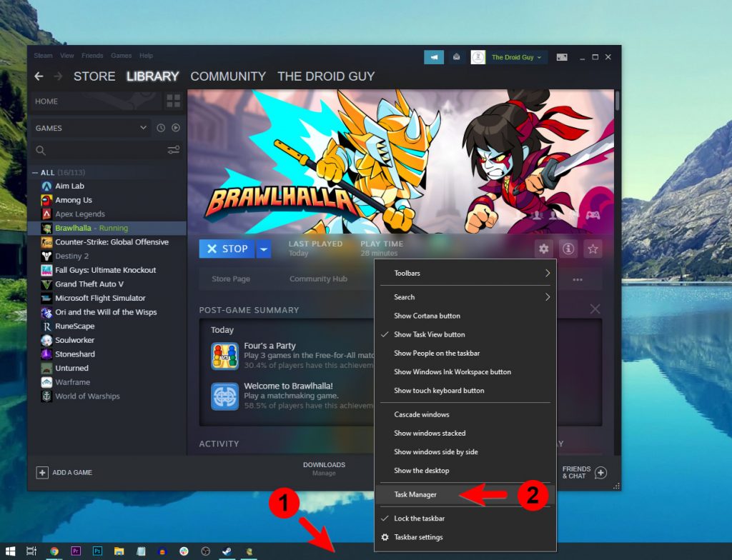
Task: Open advanced library filter options icon
Action: [174, 150]
